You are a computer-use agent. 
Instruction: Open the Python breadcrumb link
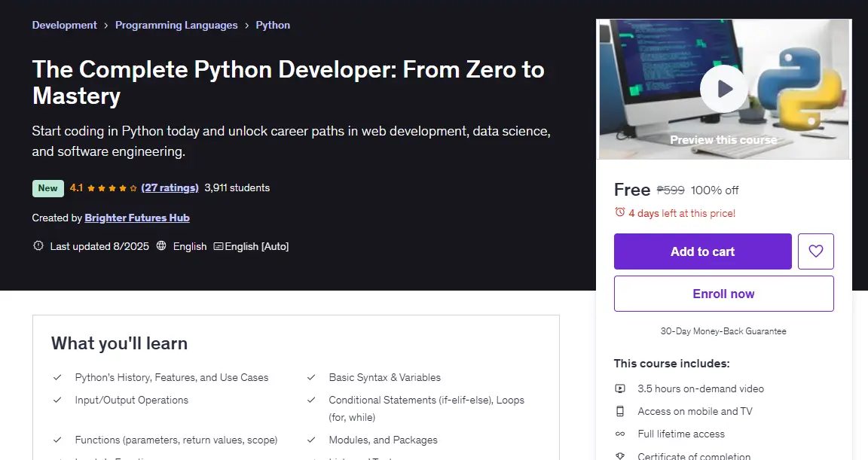(273, 25)
